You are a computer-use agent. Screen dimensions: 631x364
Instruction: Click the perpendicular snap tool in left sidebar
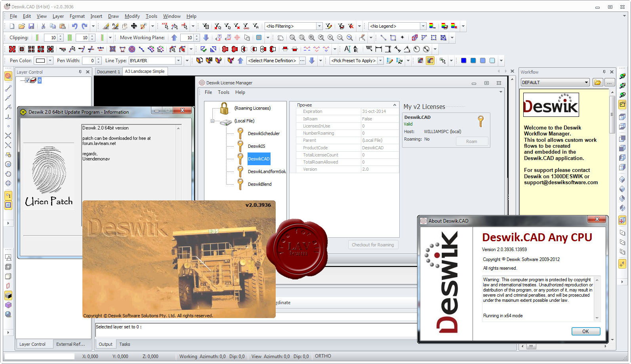point(8,117)
